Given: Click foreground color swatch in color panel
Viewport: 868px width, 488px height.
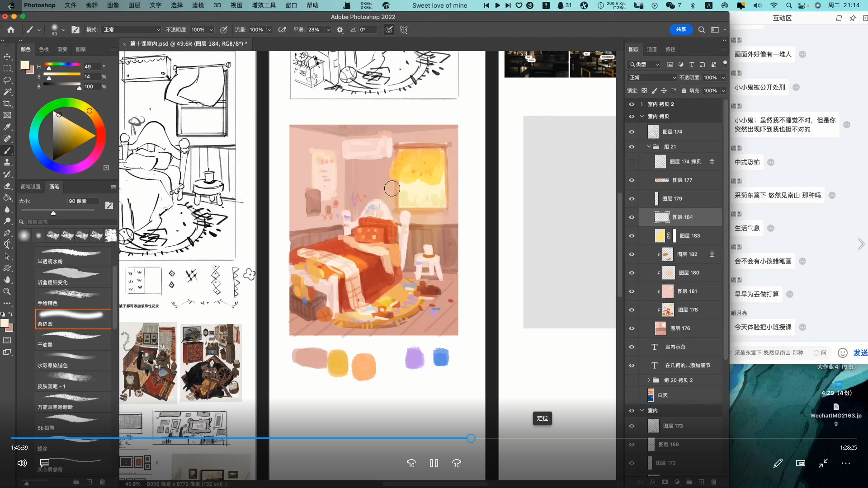Looking at the screenshot, I should [x=25, y=65].
